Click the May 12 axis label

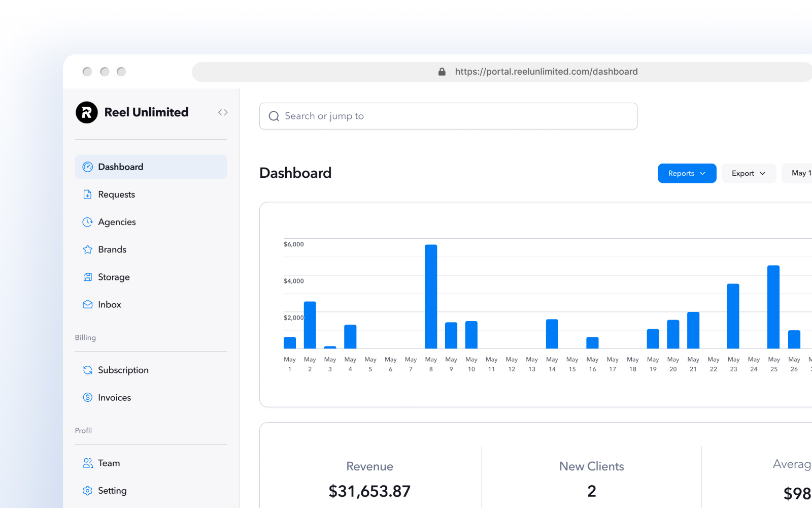tap(512, 364)
